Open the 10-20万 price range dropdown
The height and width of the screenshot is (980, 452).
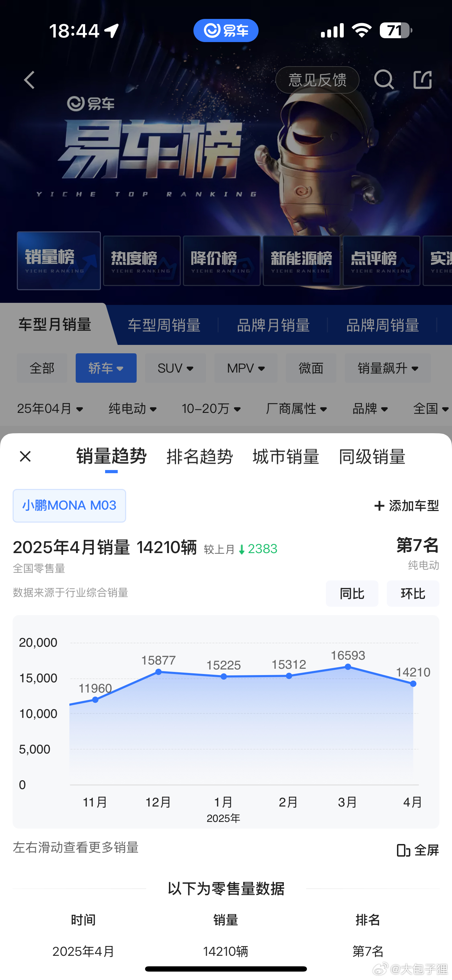211,409
